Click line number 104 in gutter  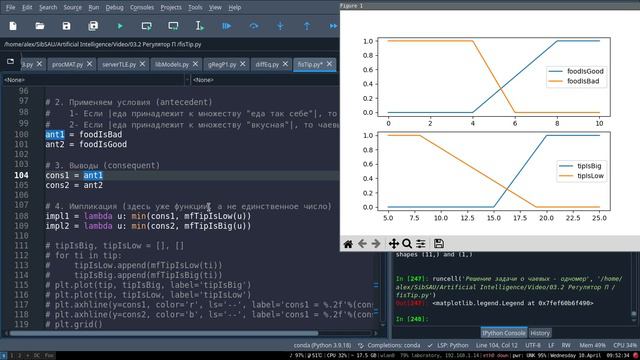(21, 176)
